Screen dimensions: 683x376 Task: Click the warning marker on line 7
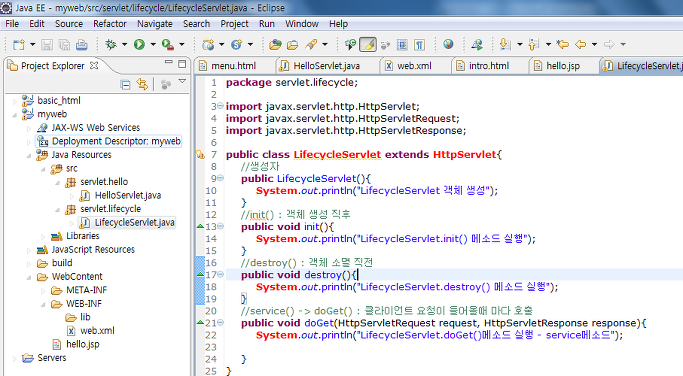coord(200,154)
